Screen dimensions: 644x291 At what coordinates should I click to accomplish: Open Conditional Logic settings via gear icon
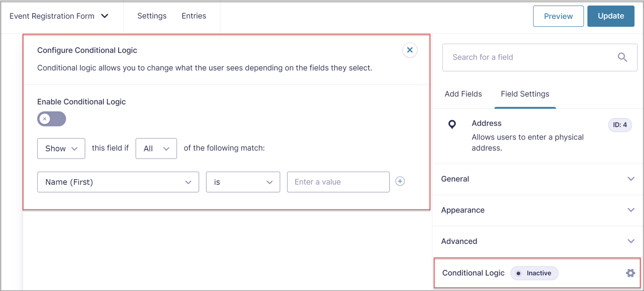[630, 273]
